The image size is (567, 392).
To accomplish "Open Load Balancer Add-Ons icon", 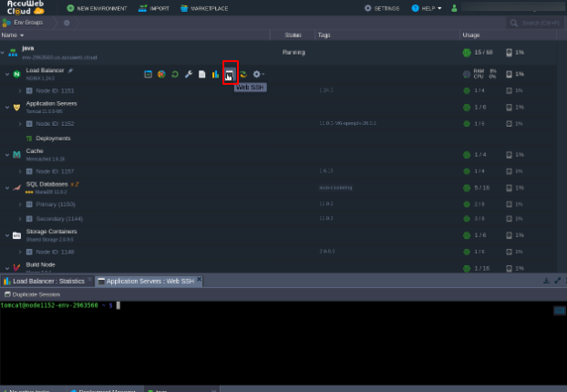I will (160, 74).
